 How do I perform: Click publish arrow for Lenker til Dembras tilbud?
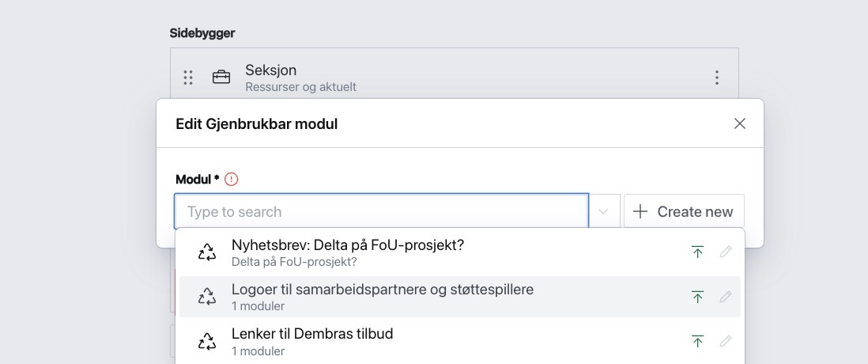(x=697, y=341)
